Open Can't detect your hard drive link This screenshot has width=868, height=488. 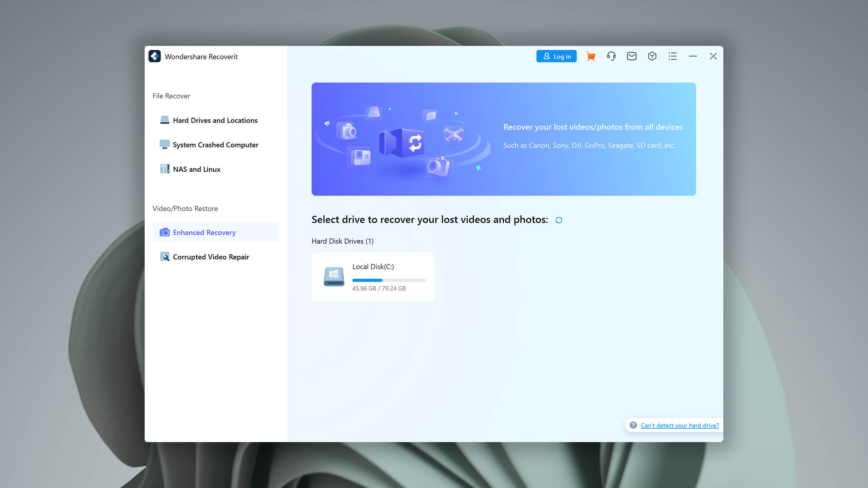680,425
